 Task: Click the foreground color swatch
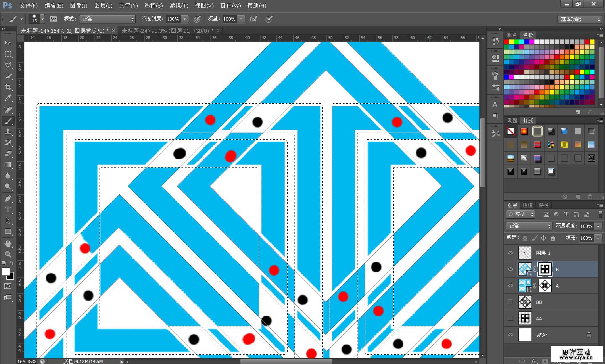[x=6, y=272]
